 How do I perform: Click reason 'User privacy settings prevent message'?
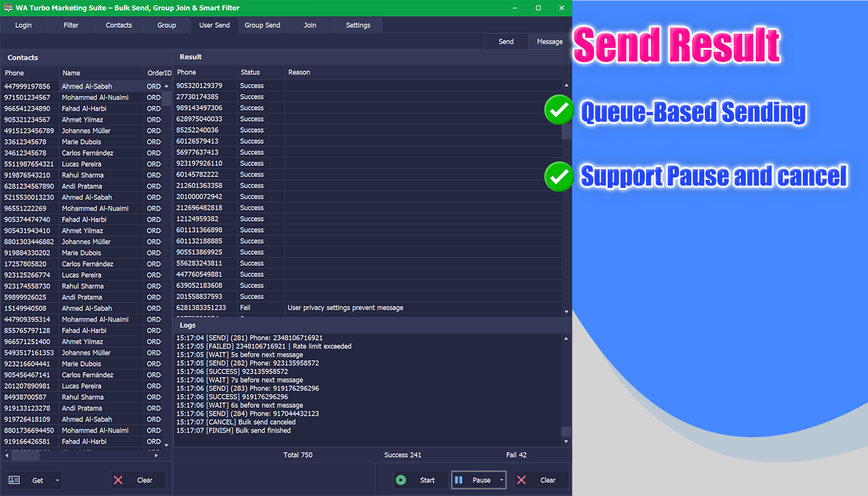click(345, 308)
